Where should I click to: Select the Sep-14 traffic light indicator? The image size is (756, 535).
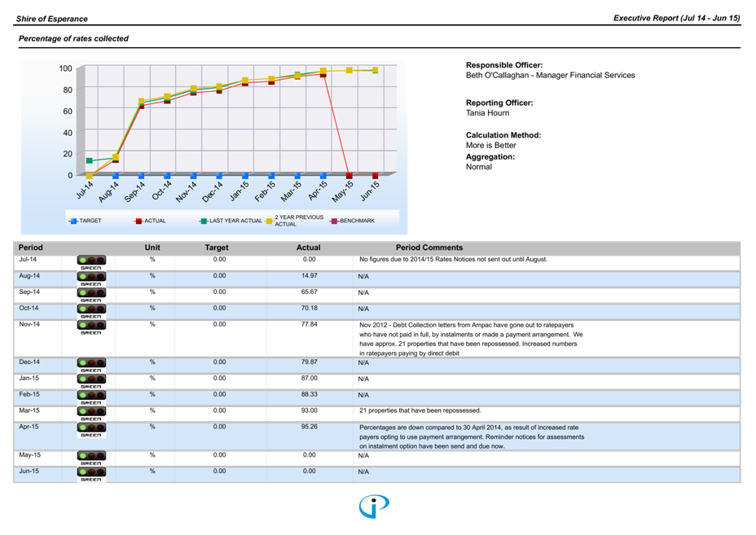[x=91, y=293]
